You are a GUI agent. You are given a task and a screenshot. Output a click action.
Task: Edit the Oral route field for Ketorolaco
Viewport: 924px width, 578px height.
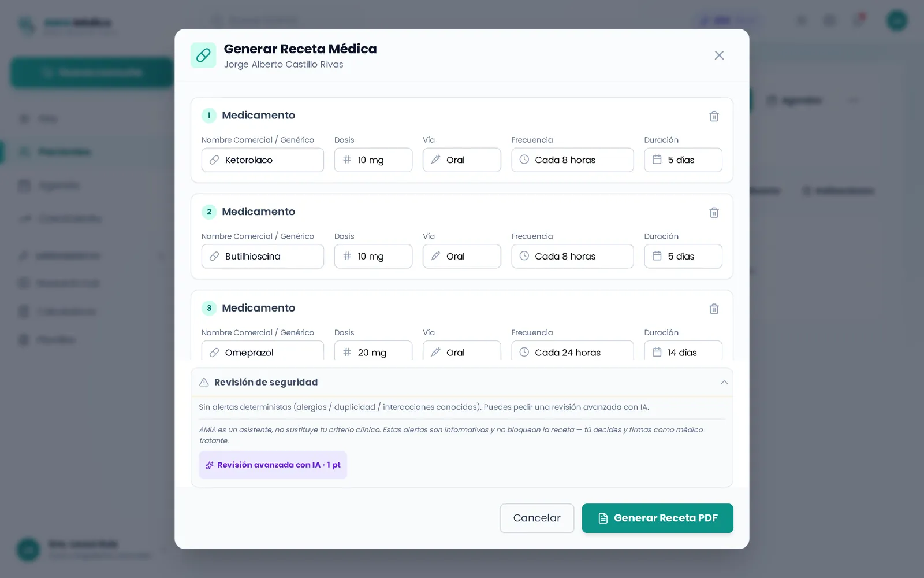tap(462, 160)
